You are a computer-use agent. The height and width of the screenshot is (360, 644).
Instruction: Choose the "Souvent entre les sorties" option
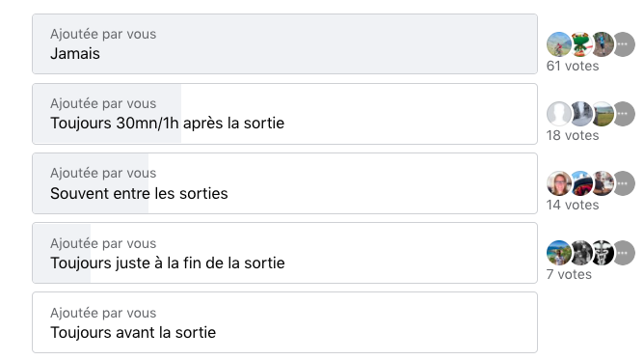284,183
